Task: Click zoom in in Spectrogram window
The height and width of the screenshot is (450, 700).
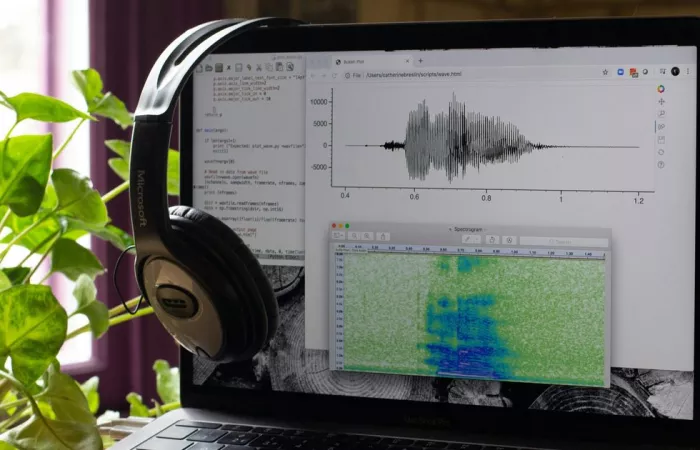Action: [367, 236]
